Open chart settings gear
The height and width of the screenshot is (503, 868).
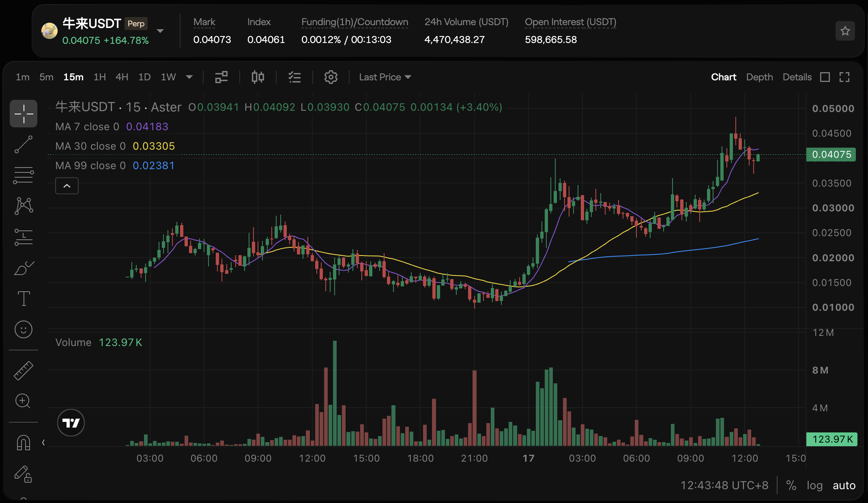coord(331,77)
